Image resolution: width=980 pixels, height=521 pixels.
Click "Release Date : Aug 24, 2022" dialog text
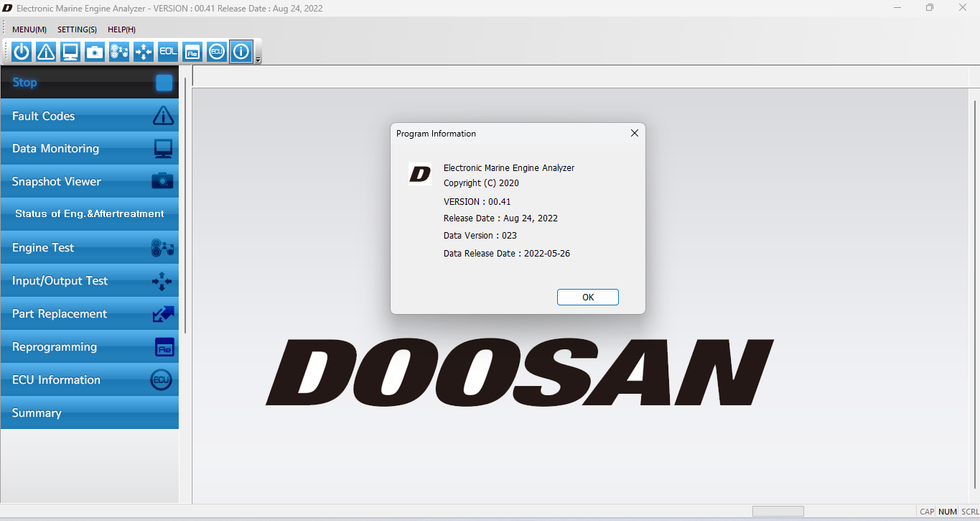(x=500, y=218)
